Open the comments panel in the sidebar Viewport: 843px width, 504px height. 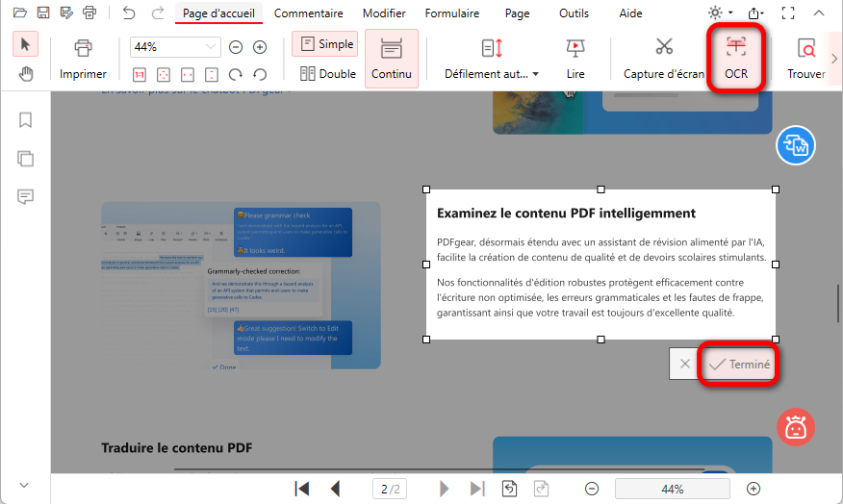coord(25,196)
